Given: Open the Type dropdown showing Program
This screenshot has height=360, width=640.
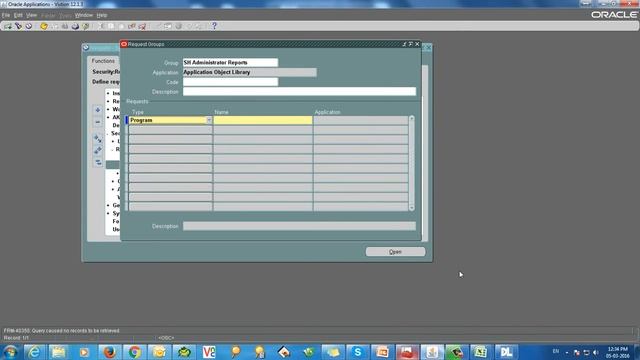Looking at the screenshot, I should click(209, 120).
